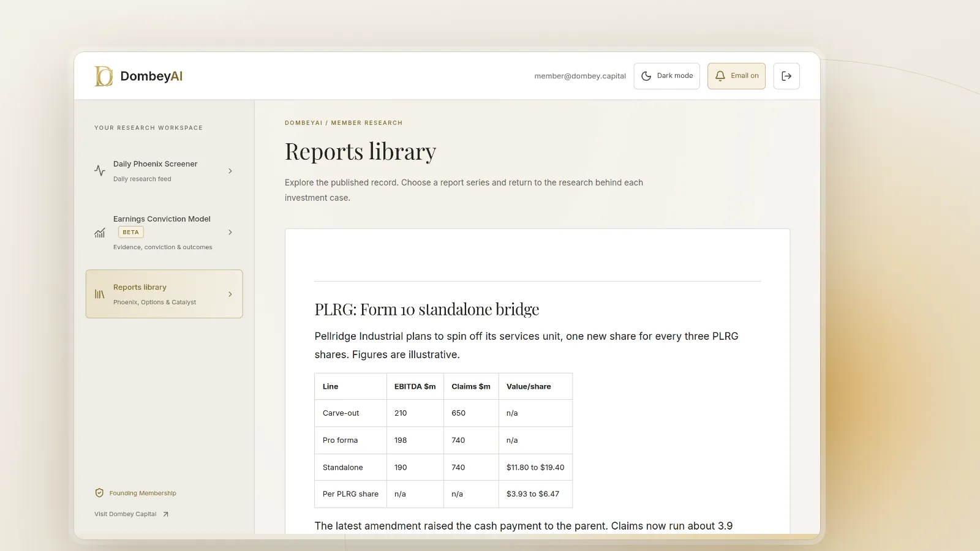Click the DombeyAI logo icon
The height and width of the screenshot is (551, 980).
tap(104, 76)
